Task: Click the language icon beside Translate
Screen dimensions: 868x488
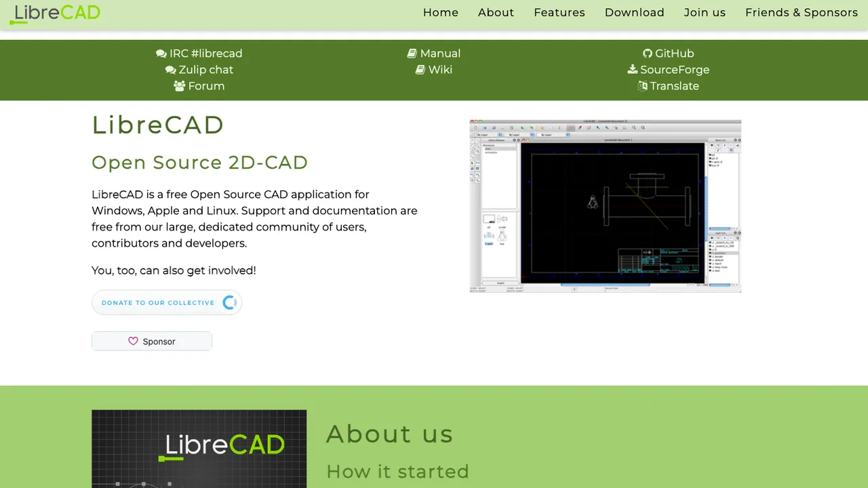Action: coord(643,86)
